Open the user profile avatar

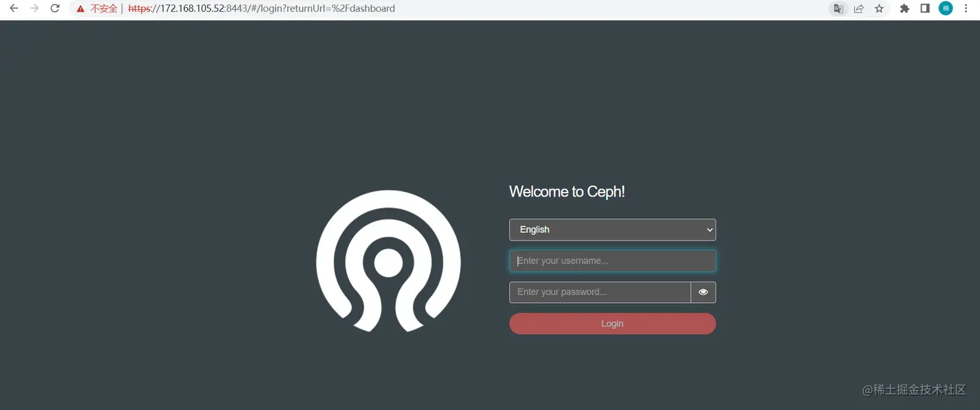click(x=946, y=8)
